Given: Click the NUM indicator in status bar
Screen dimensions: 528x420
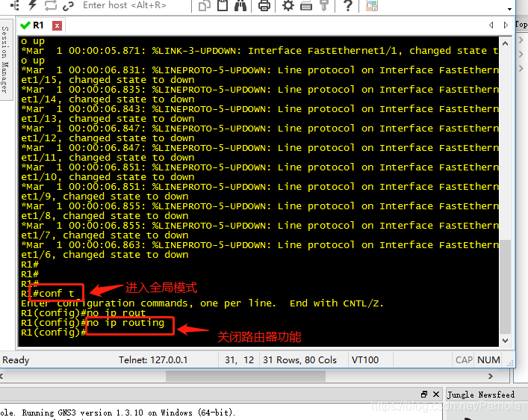Looking at the screenshot, I should [488, 360].
